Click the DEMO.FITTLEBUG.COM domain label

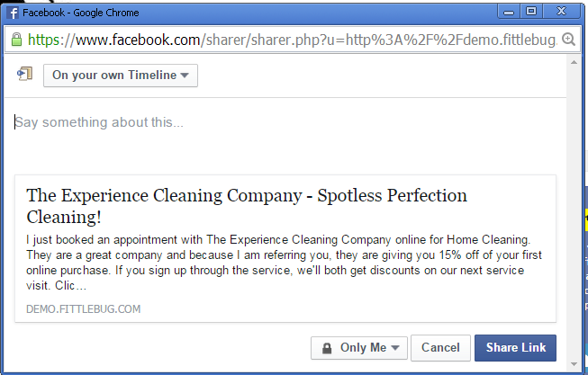point(84,309)
